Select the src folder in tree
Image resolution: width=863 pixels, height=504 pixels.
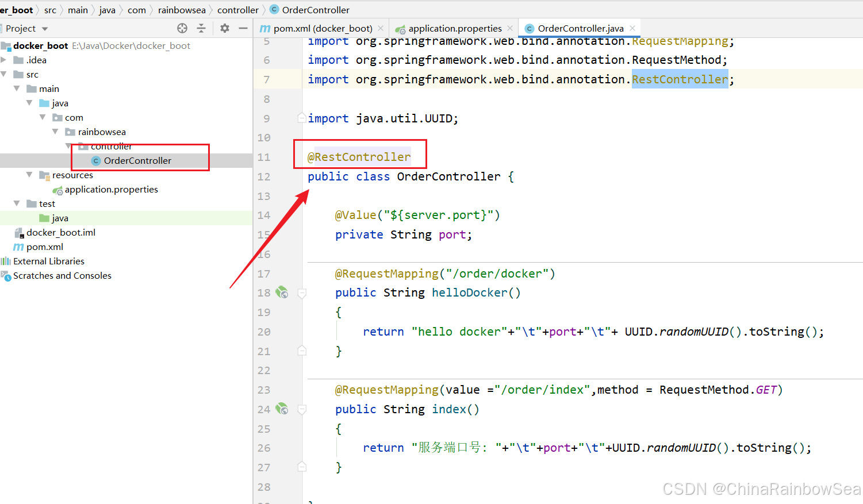(x=32, y=74)
